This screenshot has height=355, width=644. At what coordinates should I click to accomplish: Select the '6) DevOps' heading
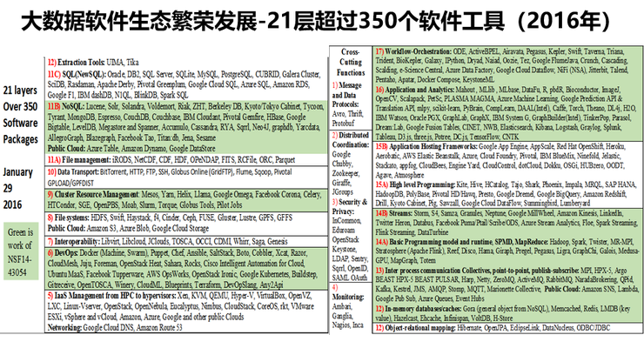(x=63, y=253)
